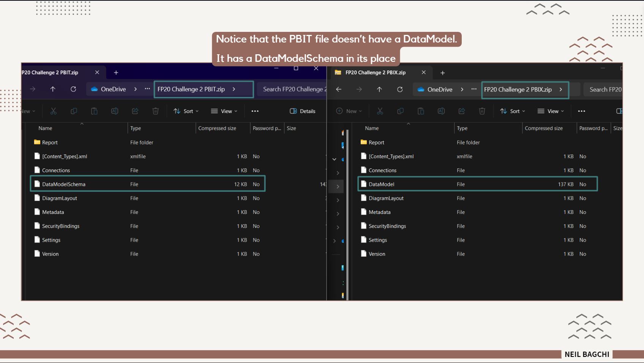644x363 pixels.
Task: Click Copy icon in PBIT window toolbar
Action: 74,111
